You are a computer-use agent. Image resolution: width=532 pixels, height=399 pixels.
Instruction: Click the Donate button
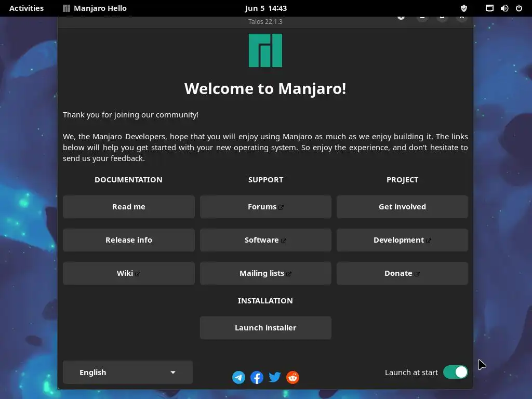click(402, 273)
